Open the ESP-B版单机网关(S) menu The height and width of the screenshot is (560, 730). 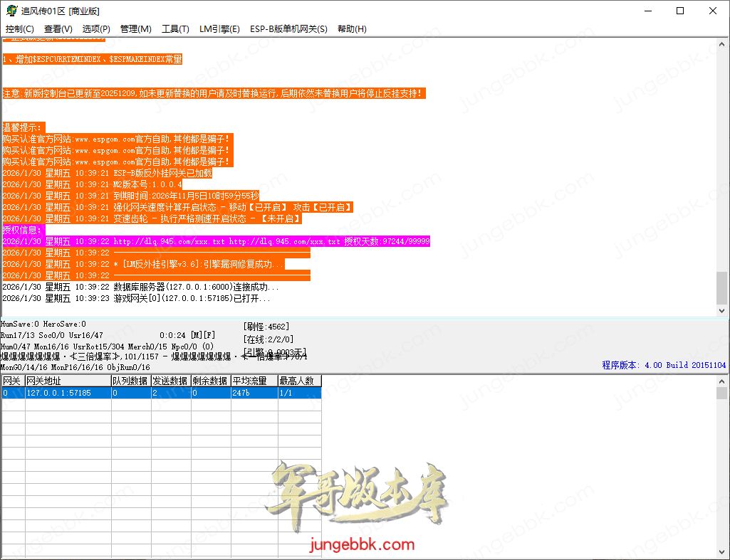[288, 29]
